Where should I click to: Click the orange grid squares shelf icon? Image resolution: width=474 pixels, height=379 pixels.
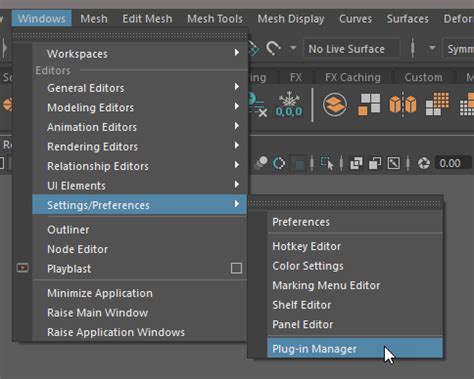pyautogui.click(x=437, y=104)
